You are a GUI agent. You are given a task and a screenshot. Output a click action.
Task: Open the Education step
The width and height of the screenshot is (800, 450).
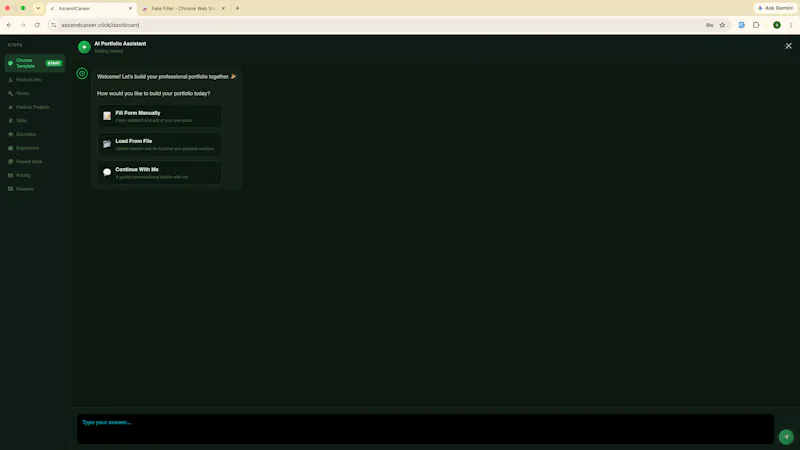(26, 134)
